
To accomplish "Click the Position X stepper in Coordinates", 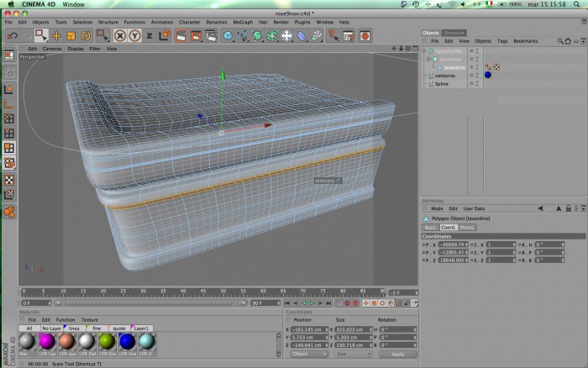I will pos(326,329).
